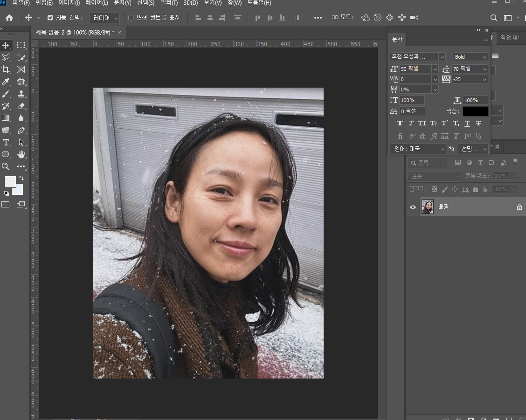526x420 pixels.
Task: Open the 문자 panel options menu
Action: tap(485, 40)
